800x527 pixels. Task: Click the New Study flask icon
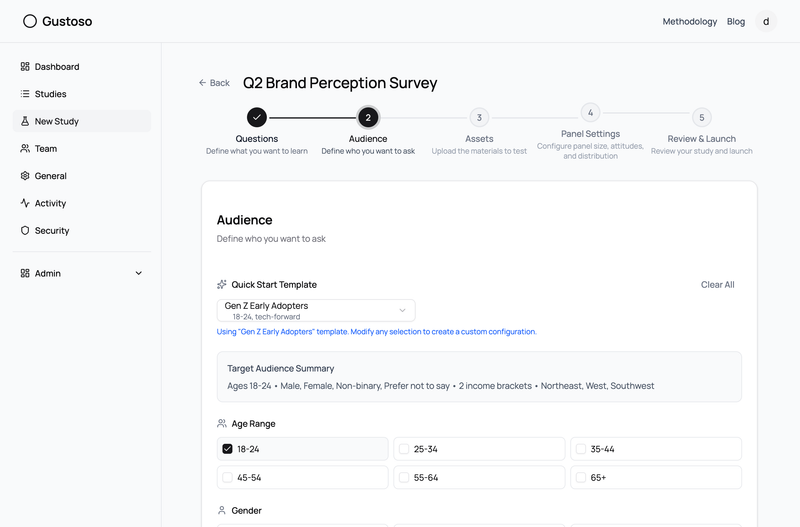point(25,121)
